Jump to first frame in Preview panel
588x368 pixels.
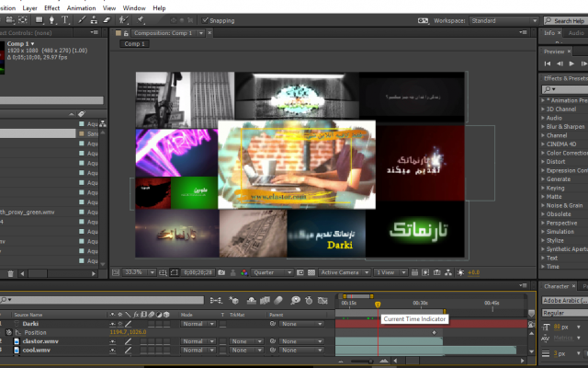[548, 63]
